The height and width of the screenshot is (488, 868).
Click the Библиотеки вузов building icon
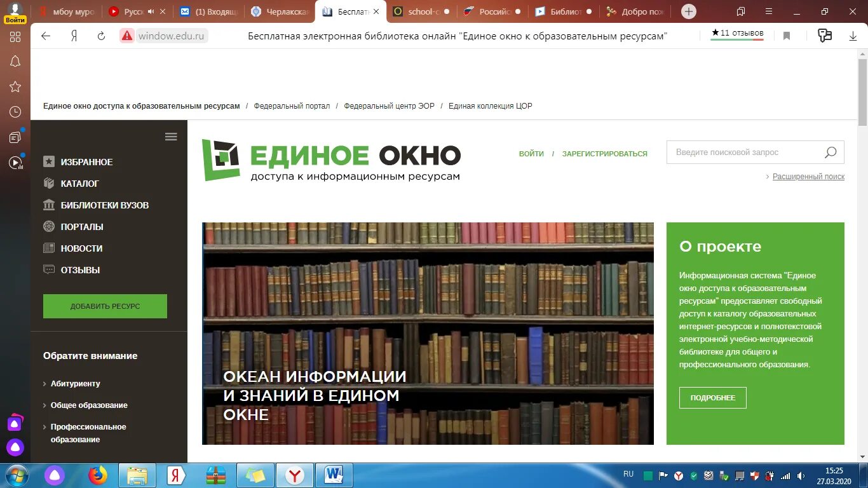[x=49, y=205]
